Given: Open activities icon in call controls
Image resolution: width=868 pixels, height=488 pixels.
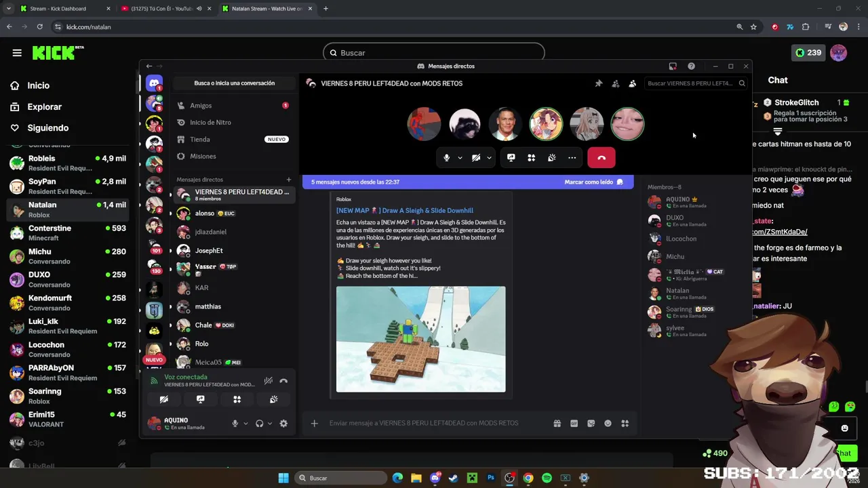Looking at the screenshot, I should 532,158.
